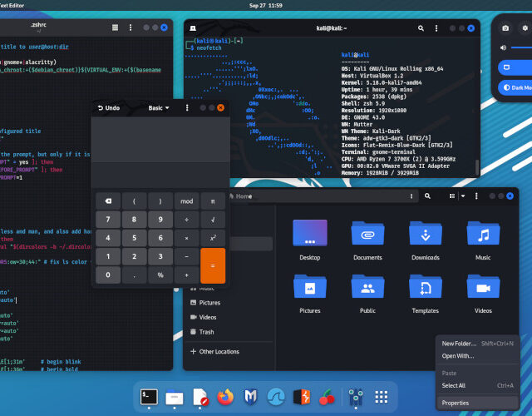Open Burp Suite dock icon

pos(302,397)
